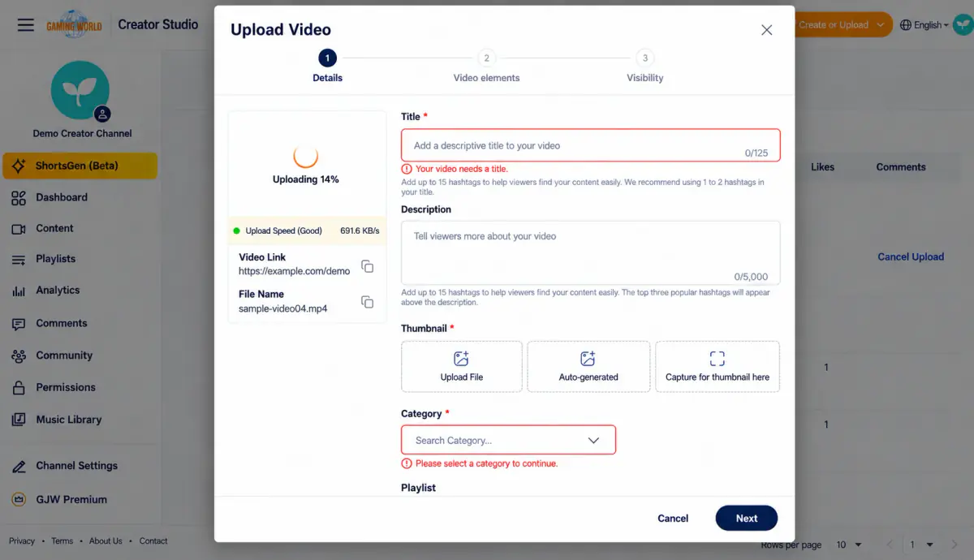The height and width of the screenshot is (560, 974).
Task: Click the Community sidebar icon
Action: click(x=19, y=355)
